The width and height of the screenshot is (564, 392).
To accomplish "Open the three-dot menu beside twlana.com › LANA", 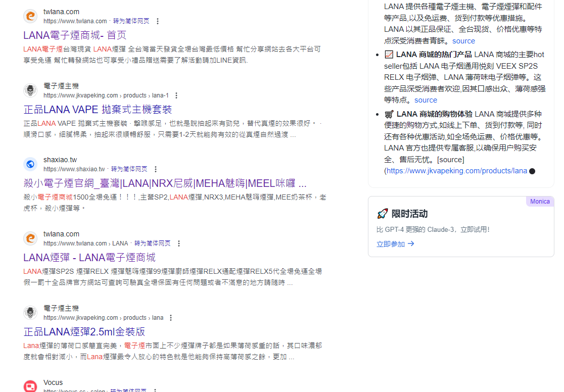I will pyautogui.click(x=179, y=243).
